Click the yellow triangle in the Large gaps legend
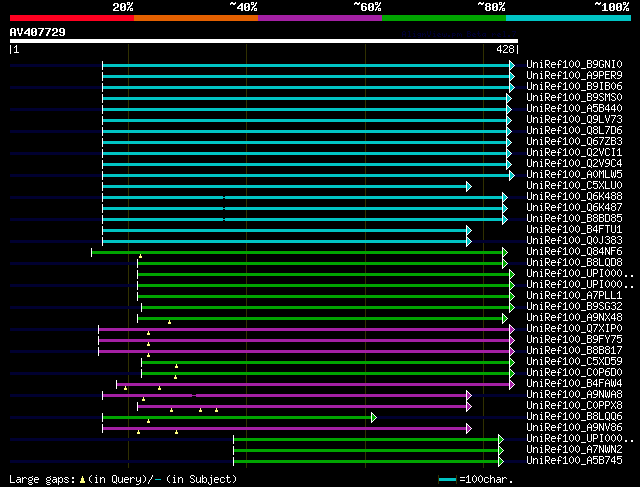This screenshot has width=640, height=487. pyautogui.click(x=82, y=480)
